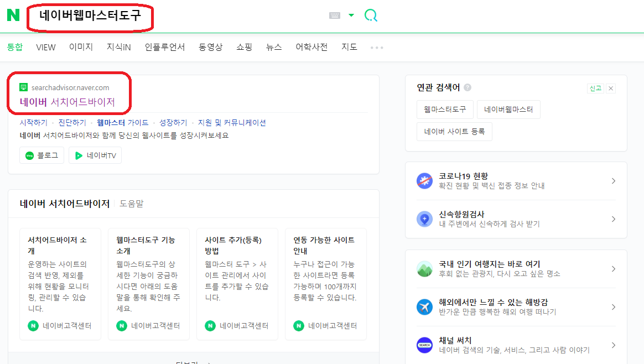Viewport: 644px width, 364px height.
Task: Click the green Naver N logo
Action: (x=13, y=15)
